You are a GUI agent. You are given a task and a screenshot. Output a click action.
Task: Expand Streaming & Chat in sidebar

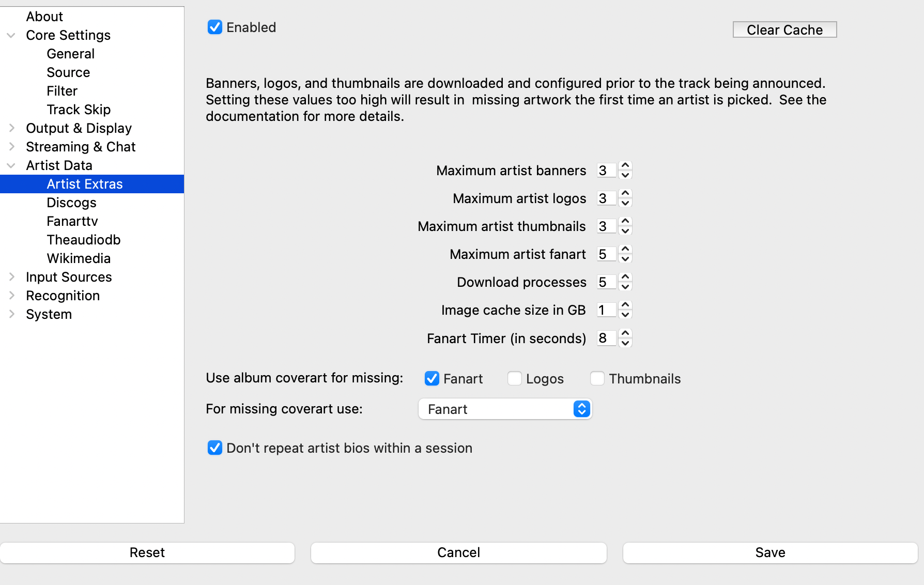[x=11, y=147]
